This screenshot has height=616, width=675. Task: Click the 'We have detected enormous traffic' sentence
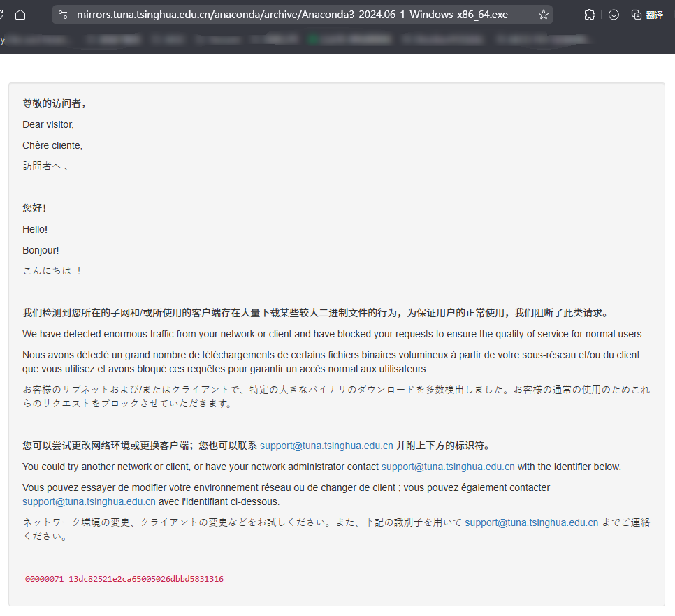coord(333,335)
